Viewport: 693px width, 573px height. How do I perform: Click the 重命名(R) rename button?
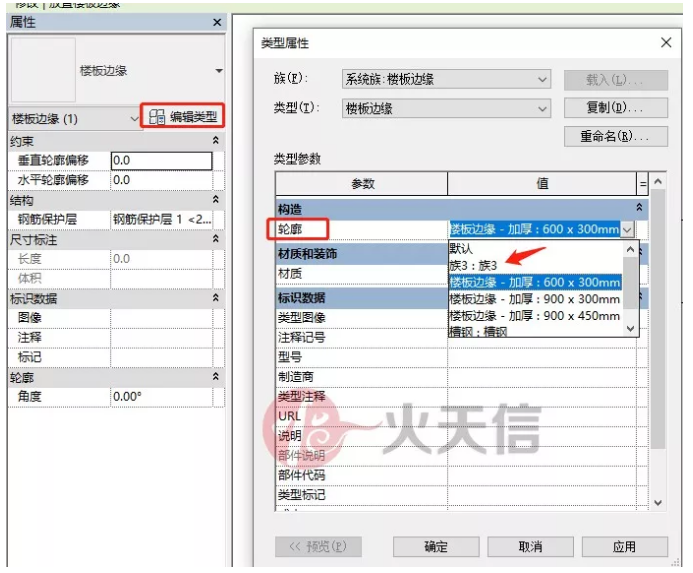coord(616,136)
